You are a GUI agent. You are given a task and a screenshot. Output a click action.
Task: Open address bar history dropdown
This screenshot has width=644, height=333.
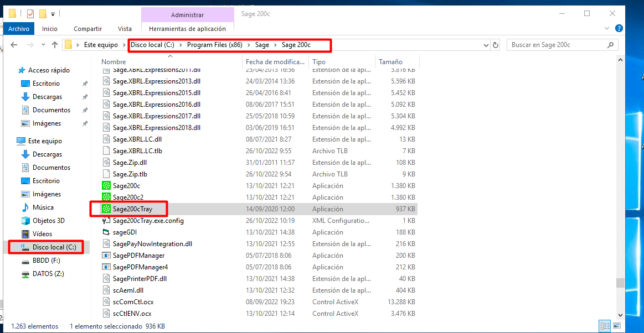[486, 45]
